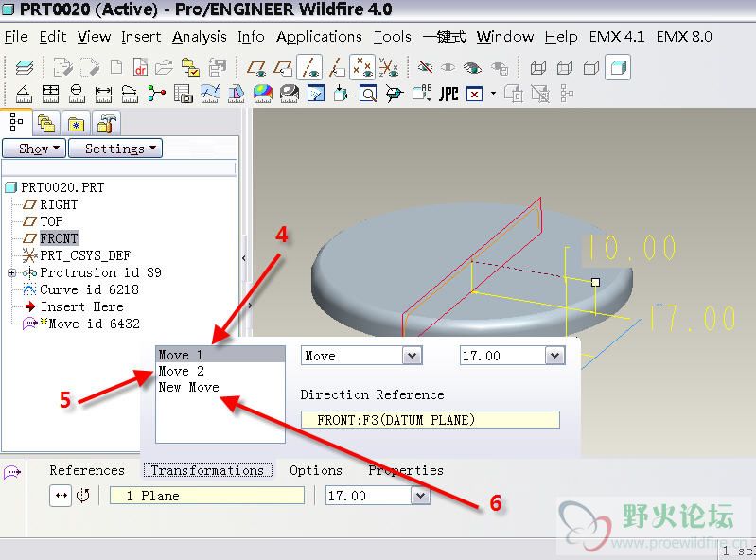This screenshot has height=560, width=756.
Task: Toggle datum axis tags display
Action: tap(337, 67)
